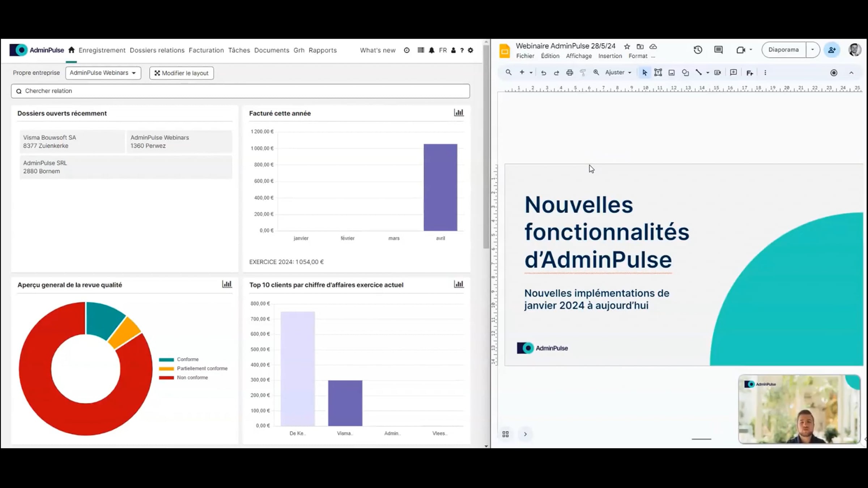Insert a shape in Slides
868x488 pixels.
click(x=685, y=73)
